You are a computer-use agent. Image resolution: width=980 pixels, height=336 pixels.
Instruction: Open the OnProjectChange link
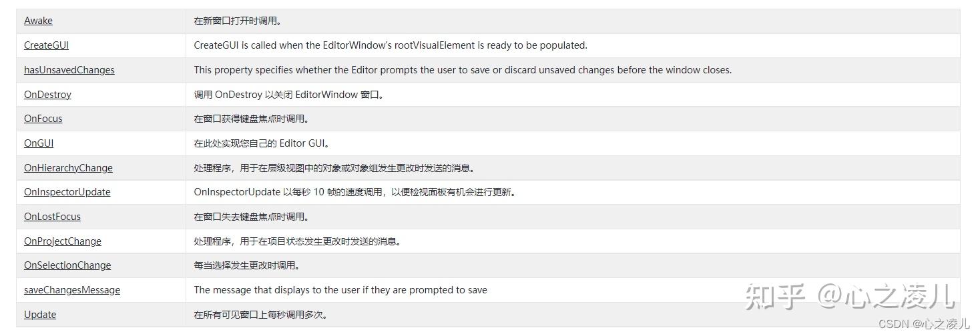click(x=63, y=241)
